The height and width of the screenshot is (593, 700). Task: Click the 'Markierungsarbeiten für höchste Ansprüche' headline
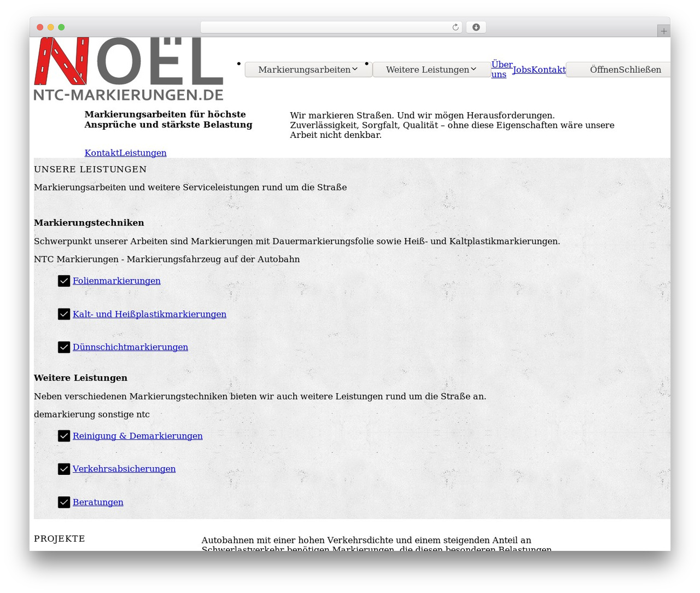(x=168, y=120)
